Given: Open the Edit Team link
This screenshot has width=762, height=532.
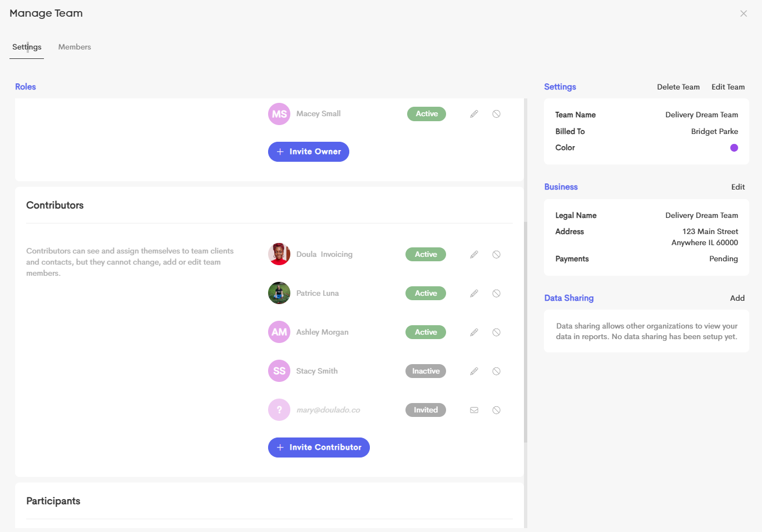Looking at the screenshot, I should point(728,87).
